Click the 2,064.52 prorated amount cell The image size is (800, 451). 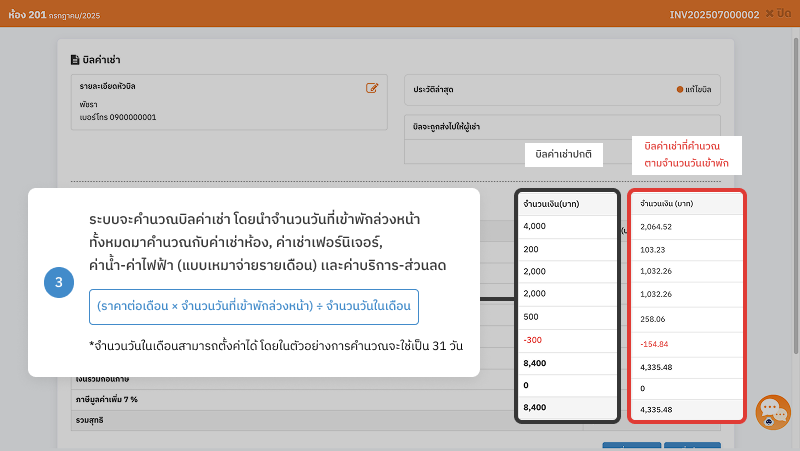[655, 226]
